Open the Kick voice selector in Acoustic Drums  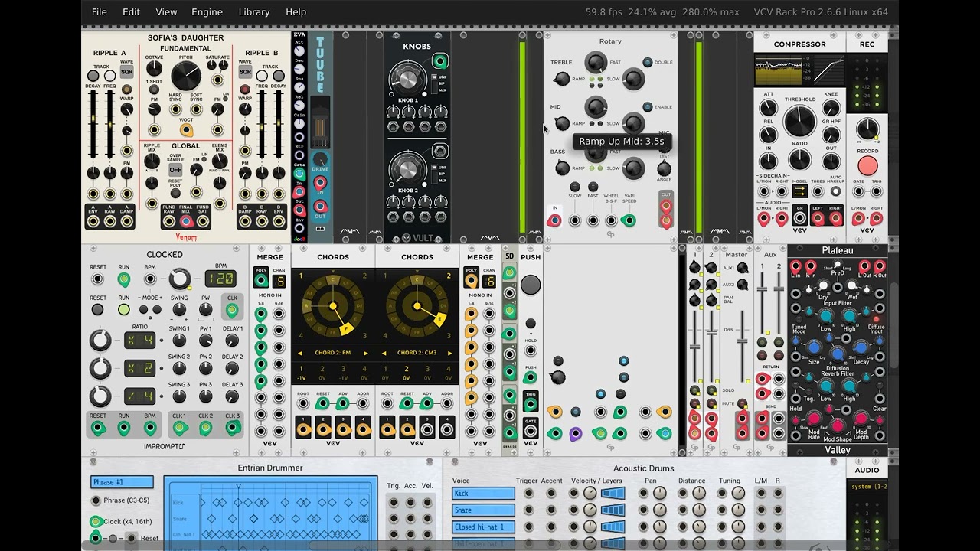coord(483,494)
